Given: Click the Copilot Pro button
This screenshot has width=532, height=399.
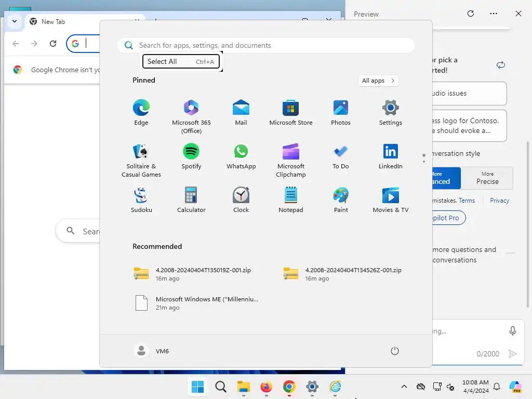Looking at the screenshot, I should tap(448, 218).
